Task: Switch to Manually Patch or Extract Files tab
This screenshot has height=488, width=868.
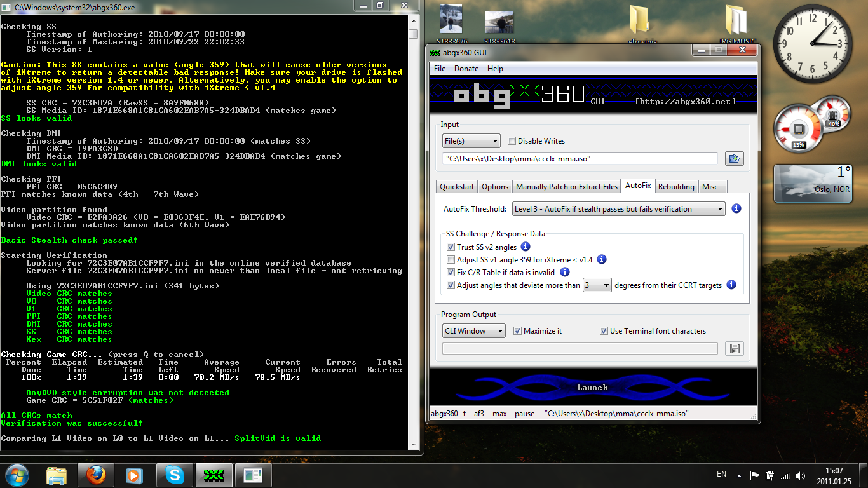Action: pos(567,187)
